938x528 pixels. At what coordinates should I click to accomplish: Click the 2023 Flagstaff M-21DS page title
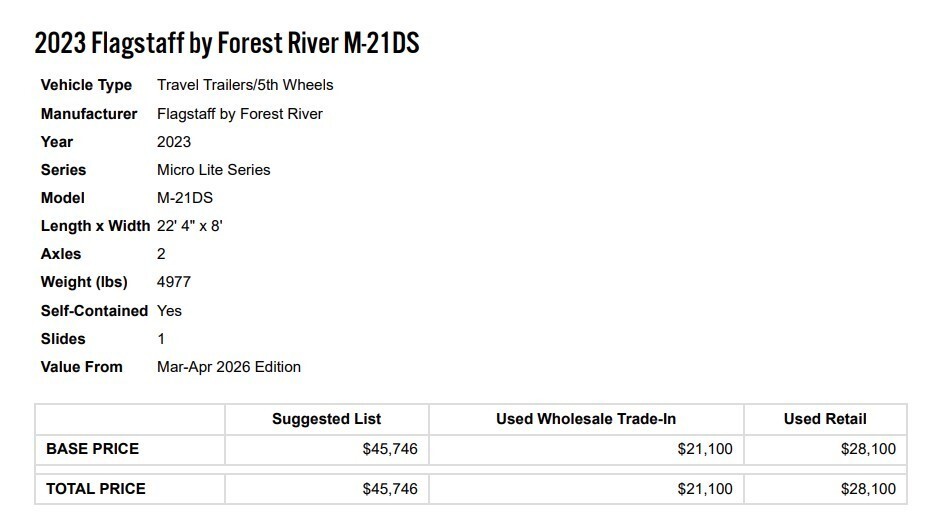coord(226,44)
